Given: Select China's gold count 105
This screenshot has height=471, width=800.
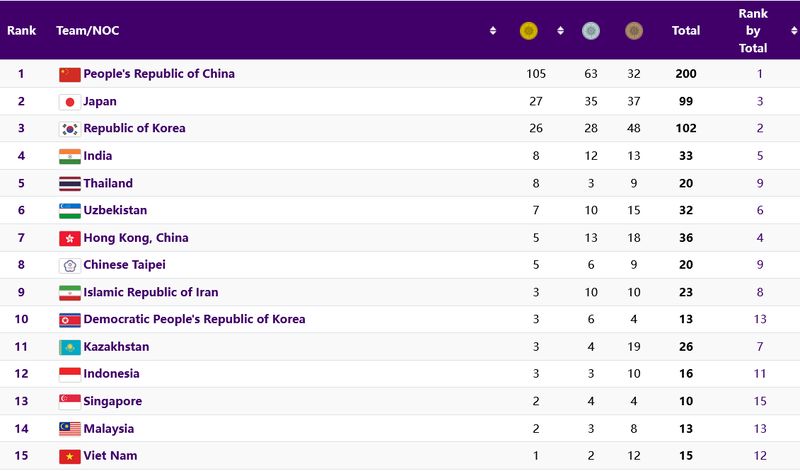Looking at the screenshot, I should pos(536,73).
